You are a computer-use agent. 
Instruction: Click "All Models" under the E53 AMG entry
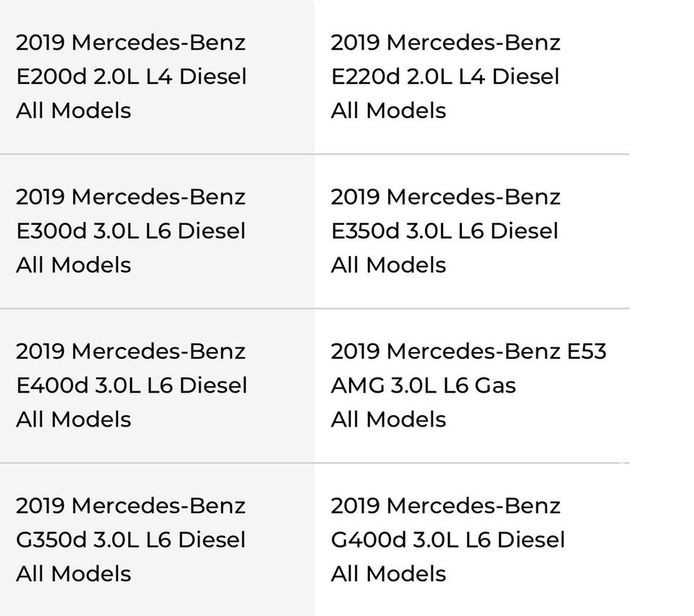point(389,420)
